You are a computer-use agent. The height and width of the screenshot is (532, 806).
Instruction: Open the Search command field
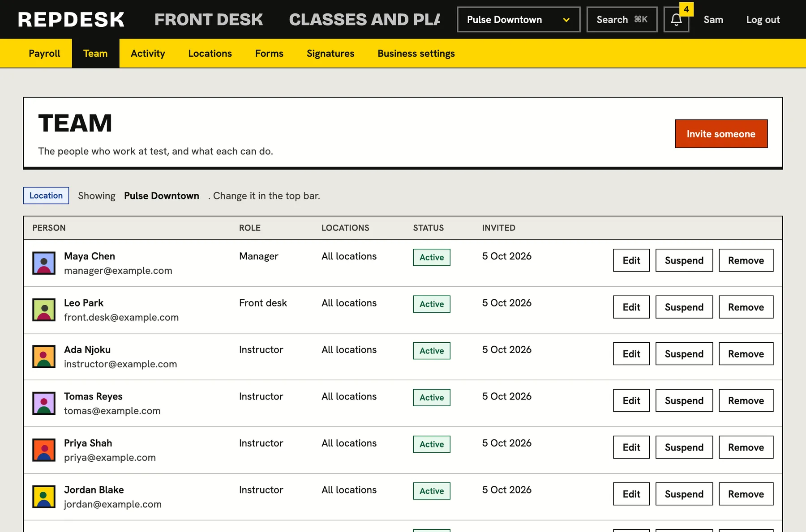(x=622, y=20)
